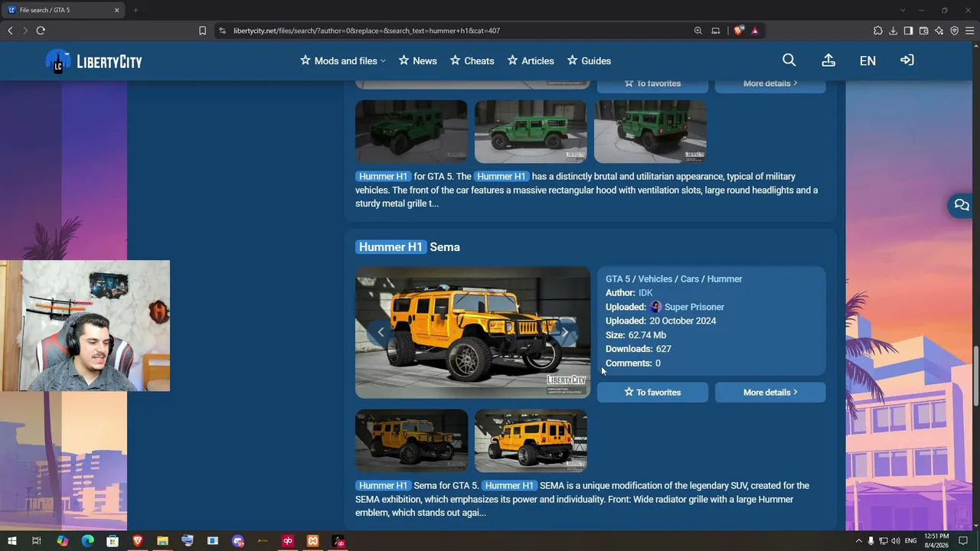Open the News menu item

click(417, 60)
